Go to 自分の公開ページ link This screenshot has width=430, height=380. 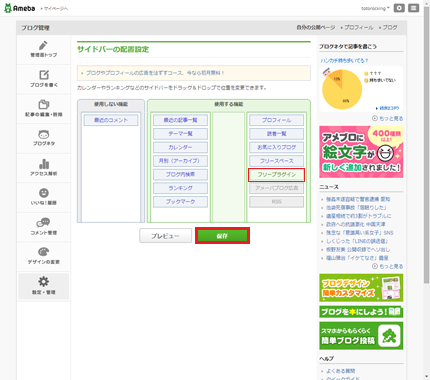(x=316, y=27)
